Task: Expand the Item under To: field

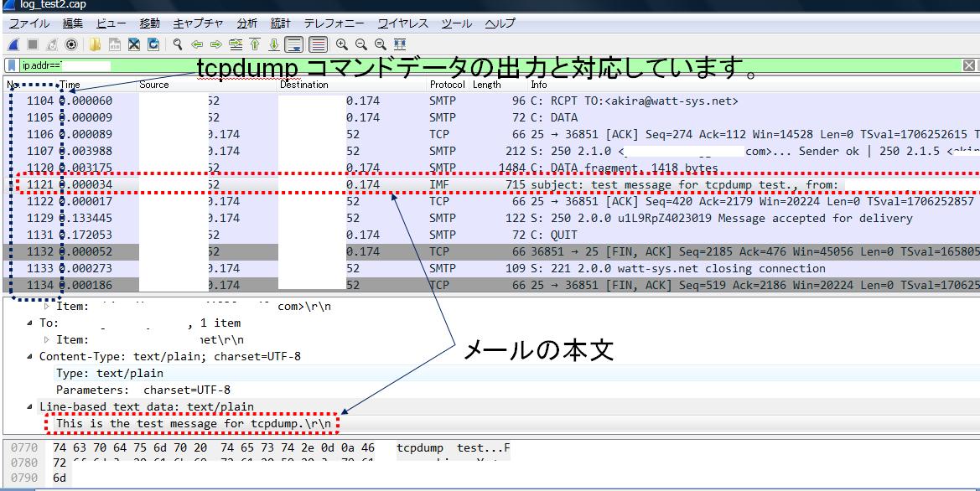Action: coord(47,340)
